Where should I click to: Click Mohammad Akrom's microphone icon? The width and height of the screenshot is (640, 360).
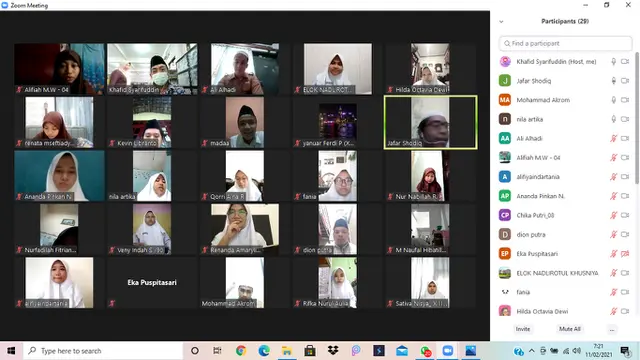tap(613, 100)
